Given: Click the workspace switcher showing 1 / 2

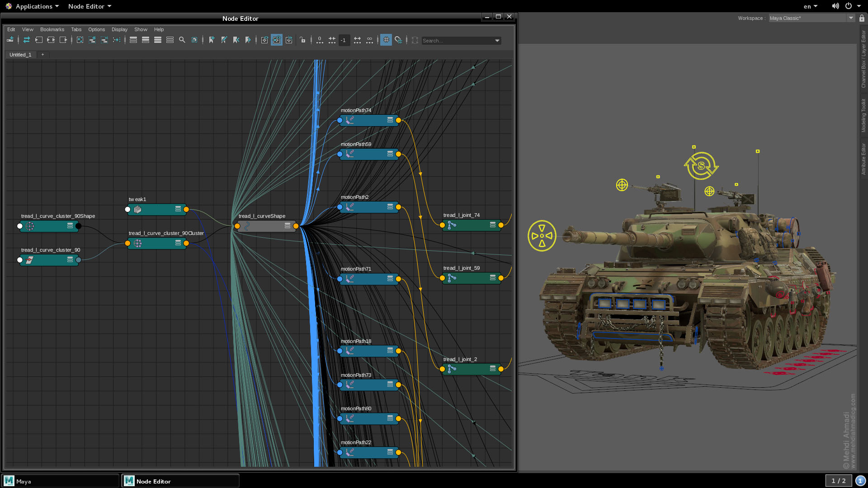Looking at the screenshot, I should (x=839, y=481).
